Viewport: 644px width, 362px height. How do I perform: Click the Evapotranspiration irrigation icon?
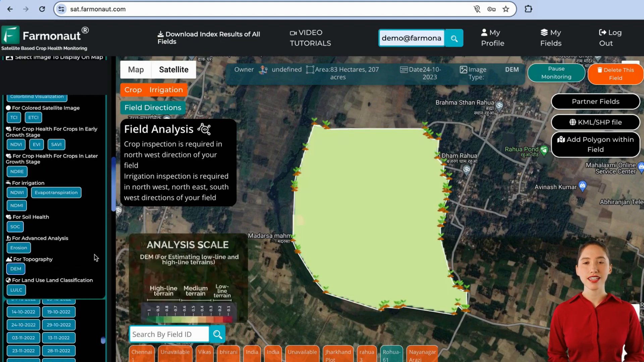pyautogui.click(x=56, y=192)
